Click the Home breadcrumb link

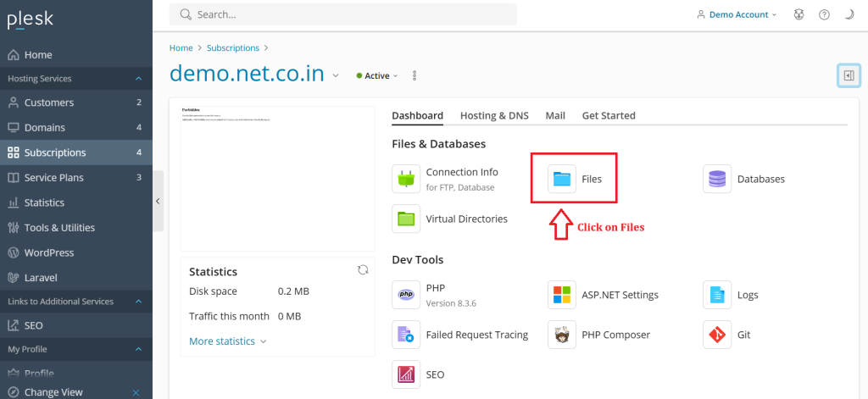click(181, 48)
